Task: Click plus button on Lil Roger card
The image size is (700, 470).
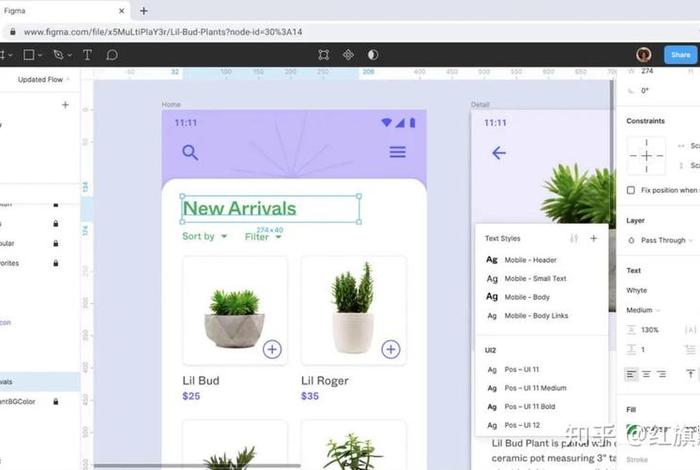Action: tap(391, 349)
